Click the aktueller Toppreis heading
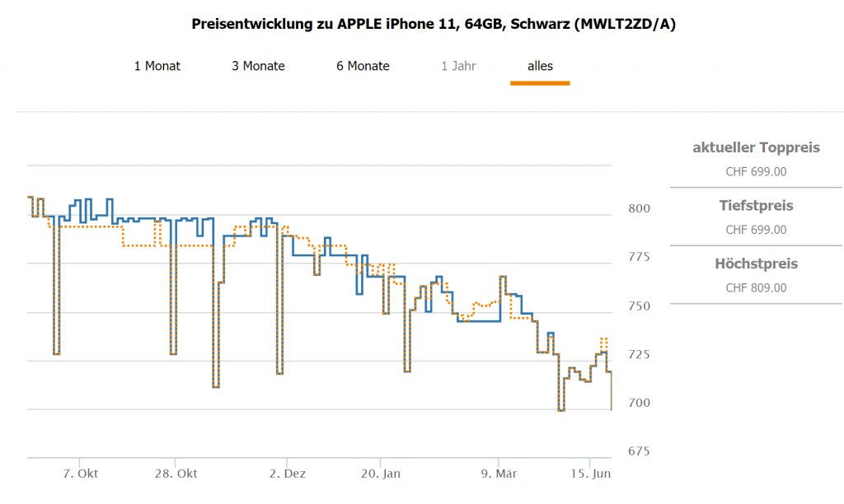 click(x=756, y=148)
